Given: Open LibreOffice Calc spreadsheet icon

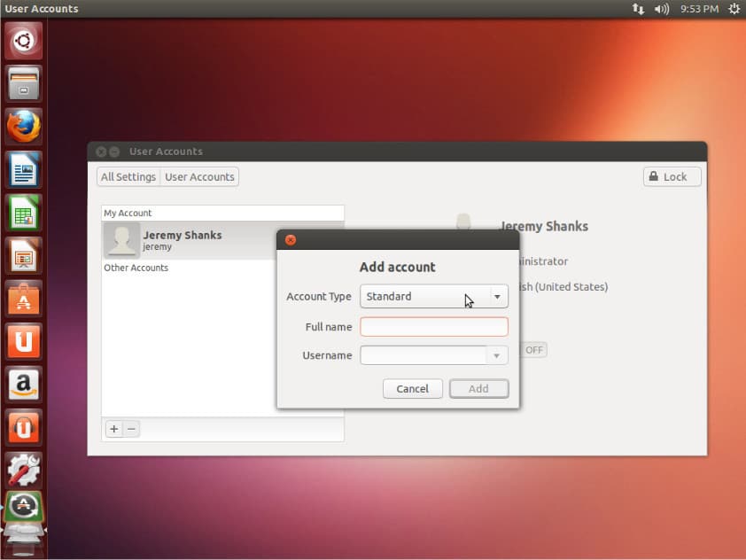Looking at the screenshot, I should click(x=23, y=212).
